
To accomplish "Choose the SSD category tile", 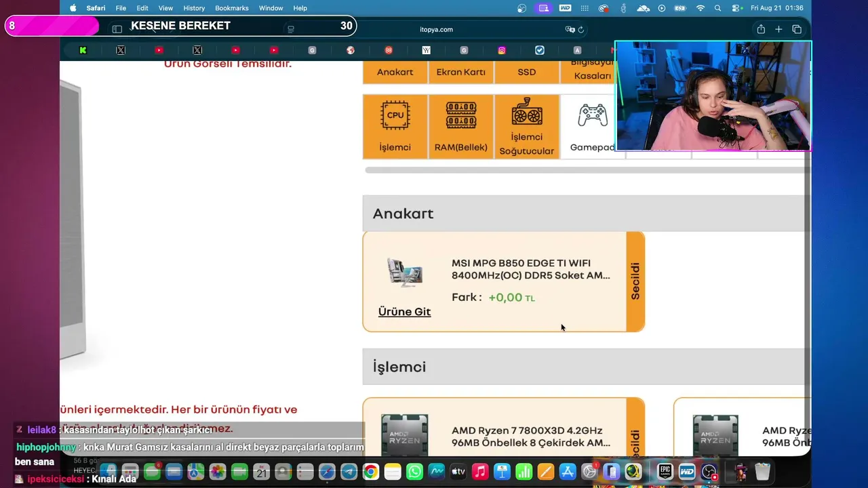I will pos(526,72).
